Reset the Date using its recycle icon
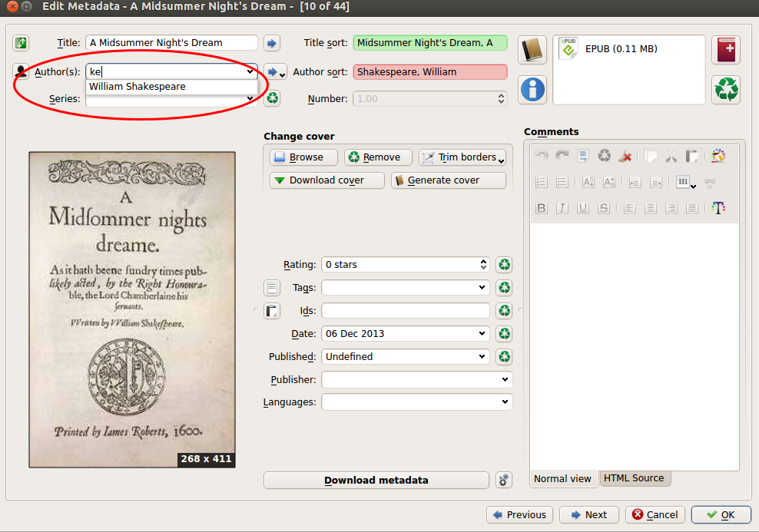Screen dimensions: 759x532 tap(505, 334)
